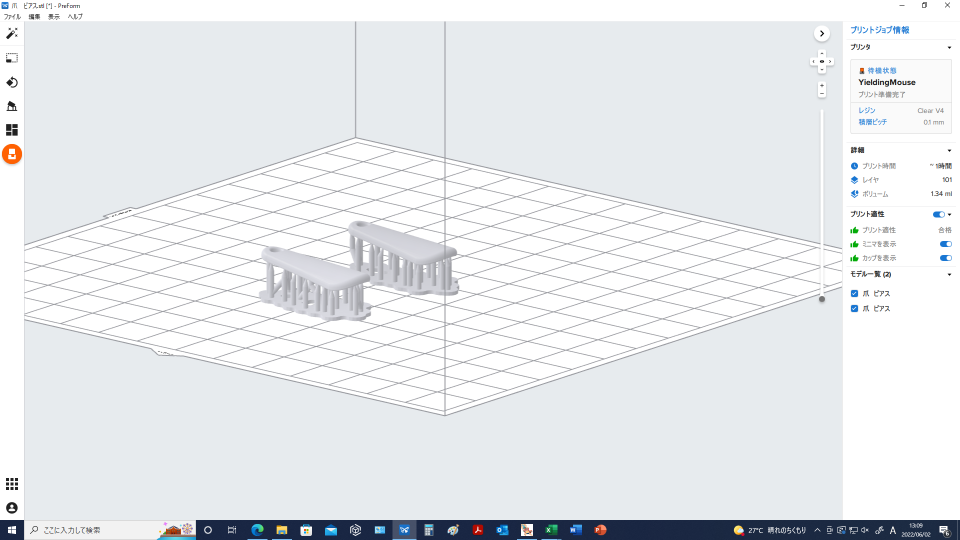Image resolution: width=960 pixels, height=540 pixels.
Task: Open the ファイル menu
Action: tap(12, 17)
